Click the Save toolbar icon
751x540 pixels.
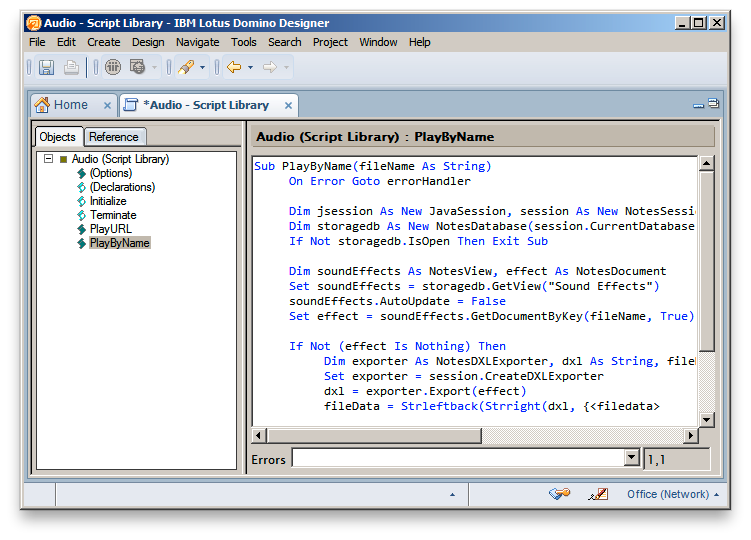46,67
